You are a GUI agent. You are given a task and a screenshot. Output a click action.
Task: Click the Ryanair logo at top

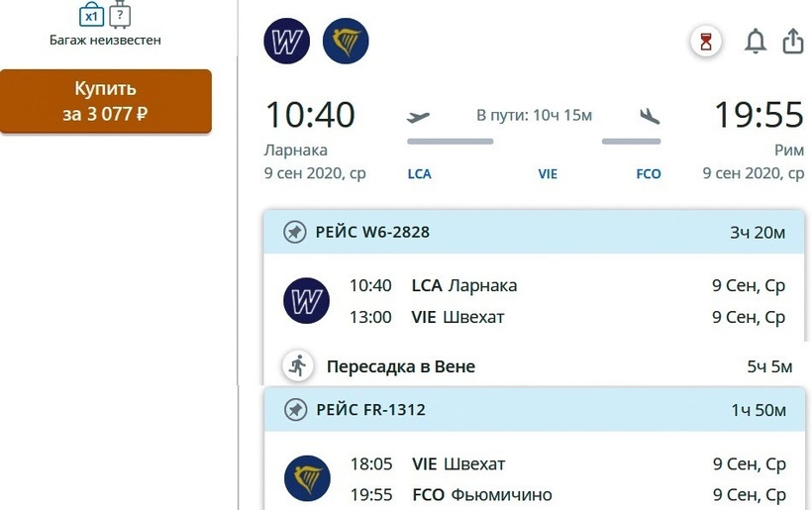coord(346,42)
